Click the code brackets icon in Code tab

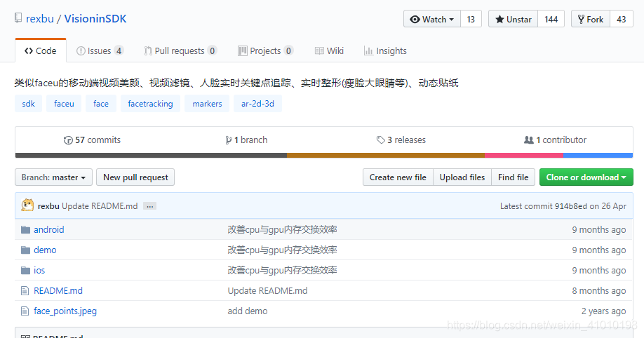click(29, 51)
